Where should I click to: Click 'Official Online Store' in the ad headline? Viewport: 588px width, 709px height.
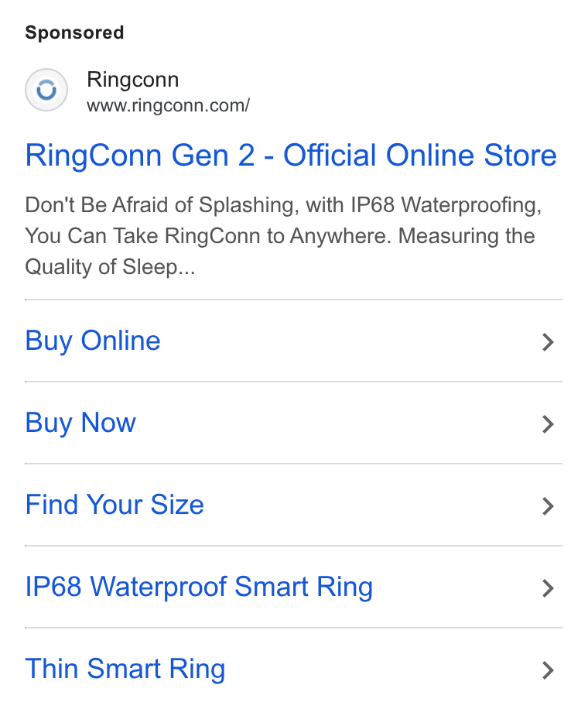pos(420,155)
